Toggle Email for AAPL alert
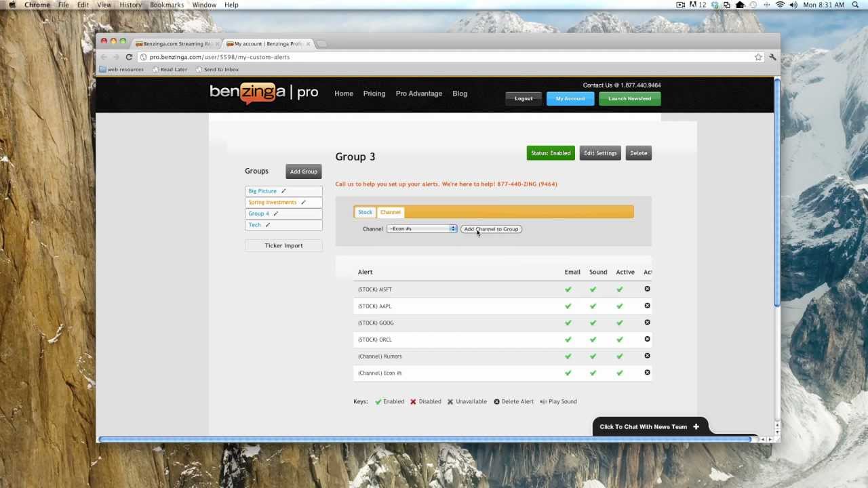Viewport: 868px width, 488px height. (x=568, y=306)
